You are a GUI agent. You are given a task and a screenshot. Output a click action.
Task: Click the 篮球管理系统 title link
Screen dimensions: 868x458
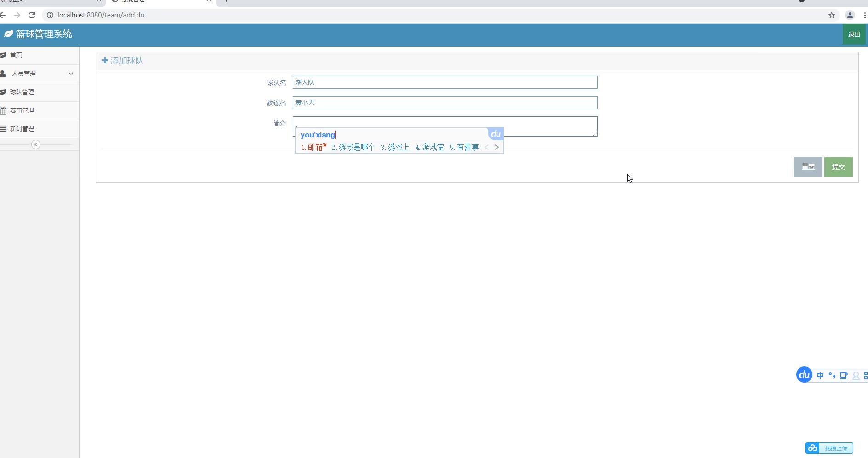coord(44,34)
